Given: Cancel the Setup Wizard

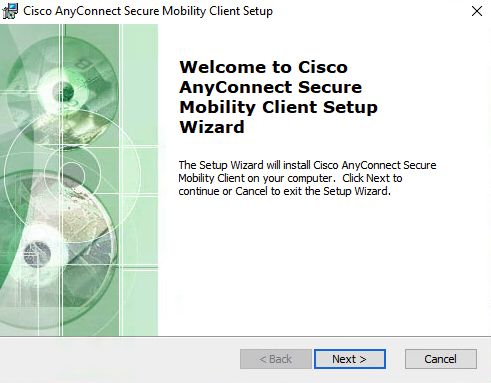Looking at the screenshot, I should coord(441,359).
